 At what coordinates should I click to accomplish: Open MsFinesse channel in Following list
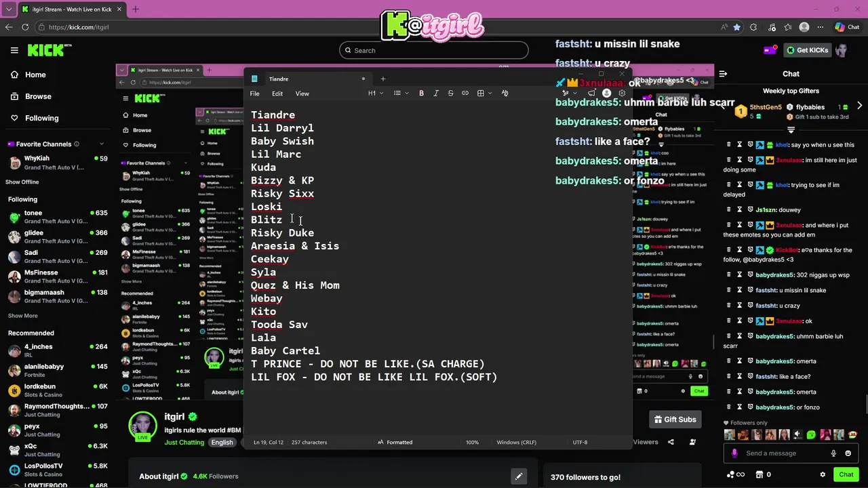(x=57, y=277)
